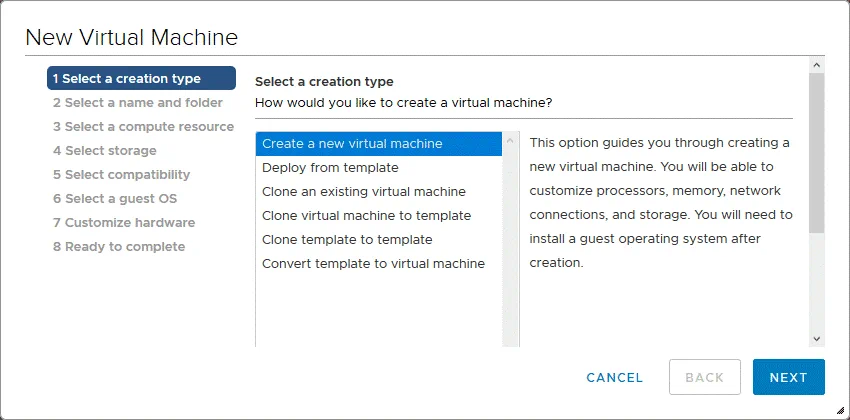This screenshot has width=850, height=420.
Task: Click the CANCEL button
Action: click(615, 377)
